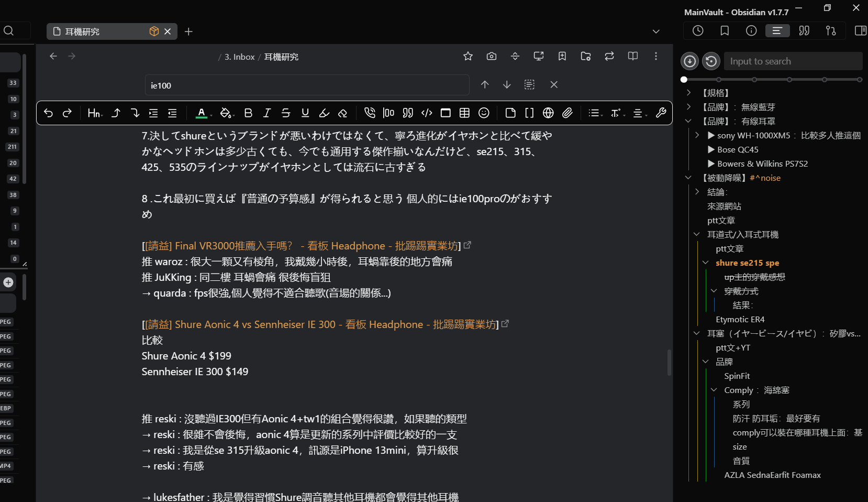Screen dimensions: 868x502
Task: Navigate back in note history
Action: click(53, 56)
